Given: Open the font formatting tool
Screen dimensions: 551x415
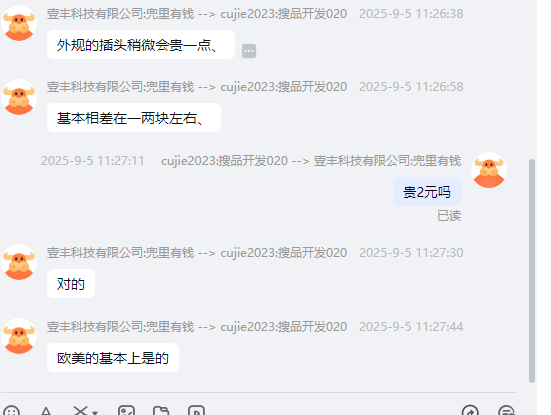Looking at the screenshot, I should (x=46, y=411).
